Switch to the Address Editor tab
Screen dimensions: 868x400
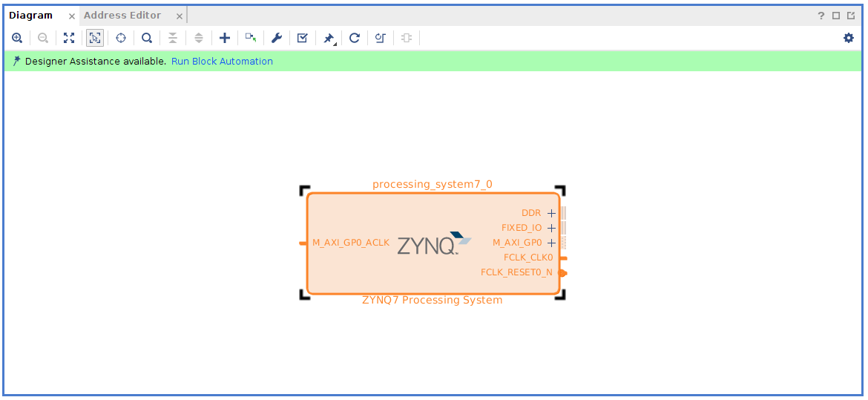[x=122, y=16]
